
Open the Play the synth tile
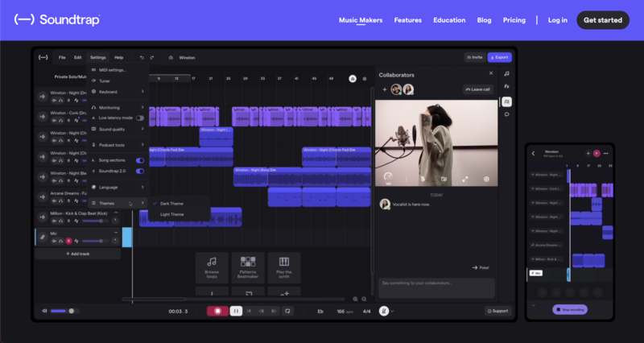tap(284, 268)
